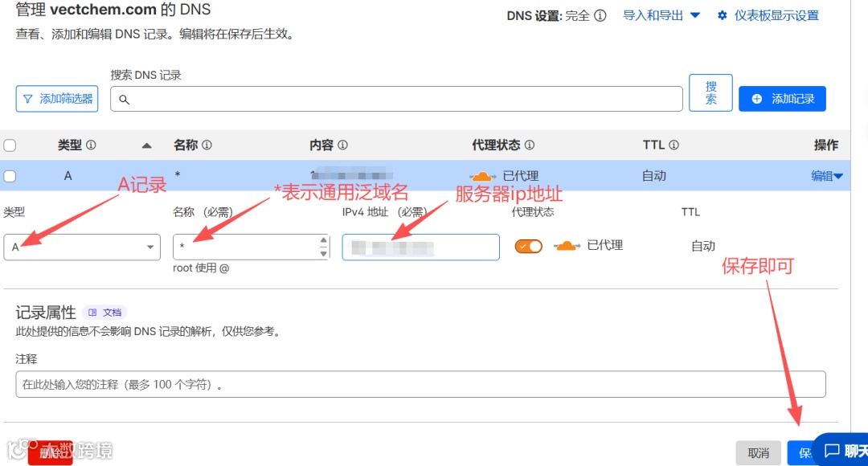Click the 内容 column header
Screen dimensions: 868x466
click(x=321, y=145)
